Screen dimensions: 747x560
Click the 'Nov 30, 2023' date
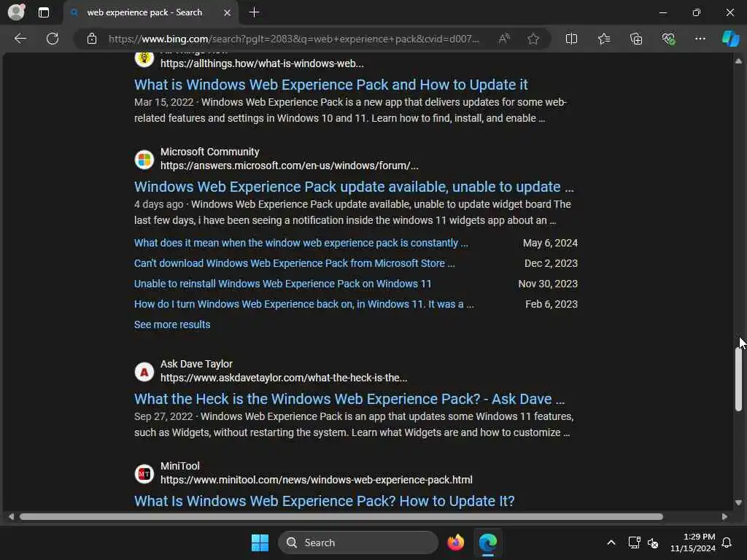coord(548,284)
